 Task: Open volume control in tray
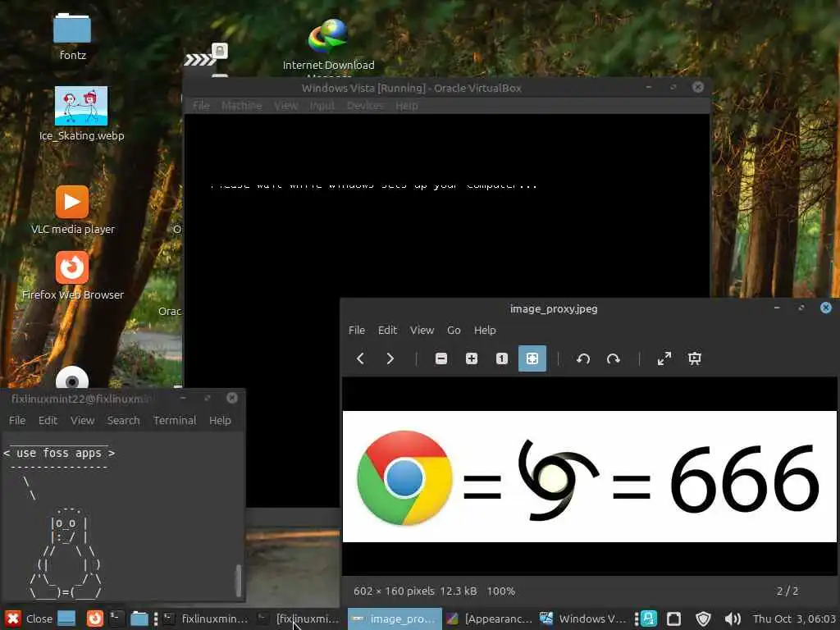coord(733,619)
